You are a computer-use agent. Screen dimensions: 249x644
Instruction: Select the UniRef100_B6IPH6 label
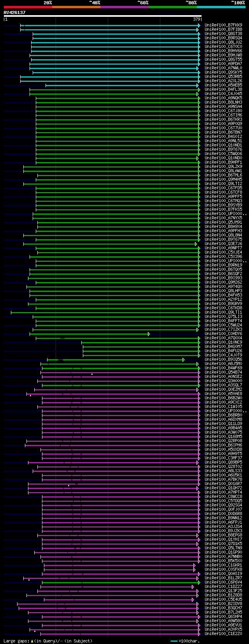point(223,445)
